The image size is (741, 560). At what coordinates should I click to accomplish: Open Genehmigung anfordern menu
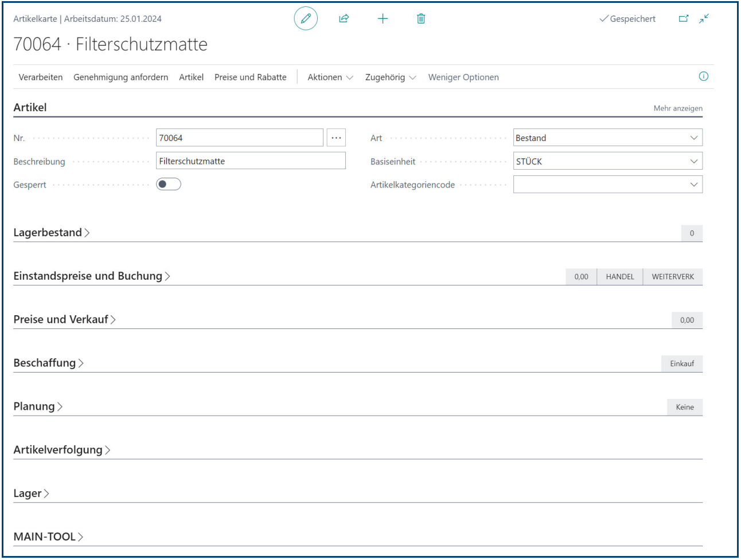click(121, 77)
